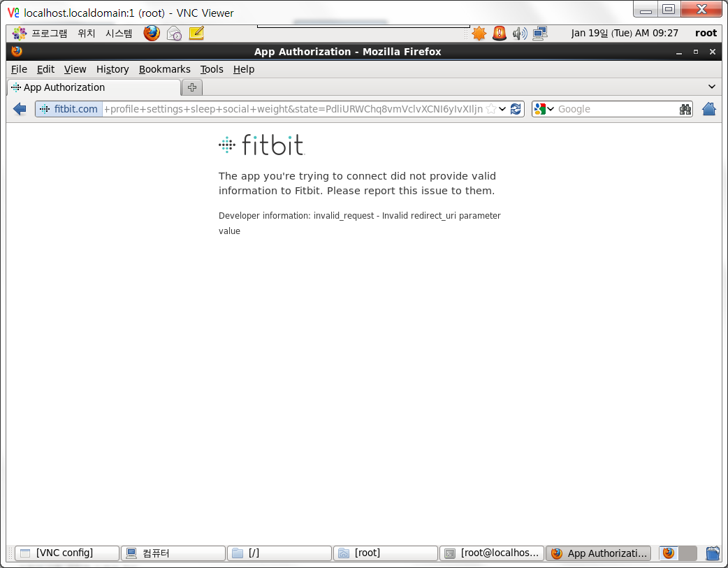Image resolution: width=728 pixels, height=568 pixels.
Task: Switch to VNC config taskbar window
Action: point(67,553)
